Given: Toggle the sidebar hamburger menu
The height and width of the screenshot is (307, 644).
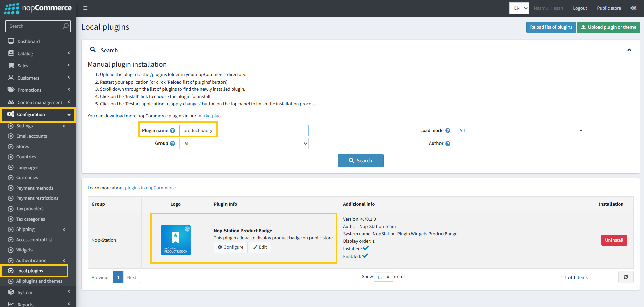Looking at the screenshot, I should [x=85, y=8].
